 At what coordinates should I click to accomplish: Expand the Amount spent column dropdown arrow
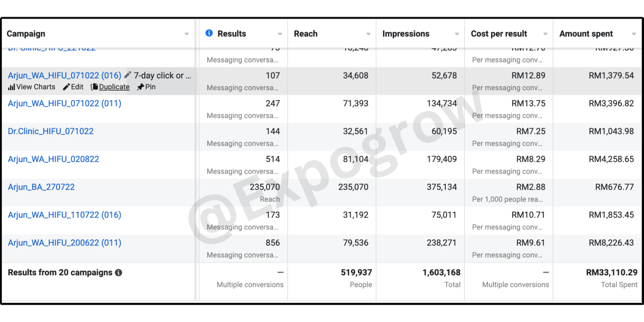634,34
